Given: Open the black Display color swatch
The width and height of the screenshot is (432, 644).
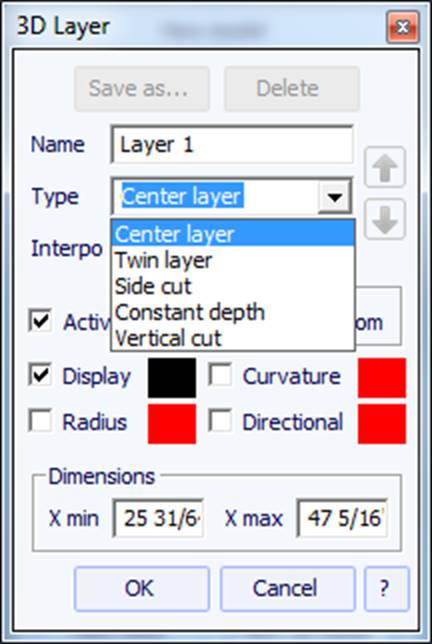Looking at the screenshot, I should coord(172,378).
